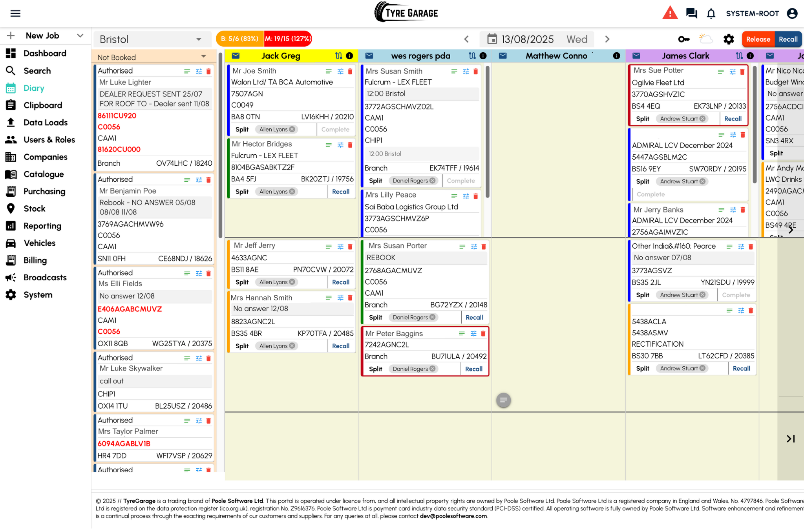Open the Bristol branch dropdown
The width and height of the screenshot is (804, 532).
tap(153, 39)
